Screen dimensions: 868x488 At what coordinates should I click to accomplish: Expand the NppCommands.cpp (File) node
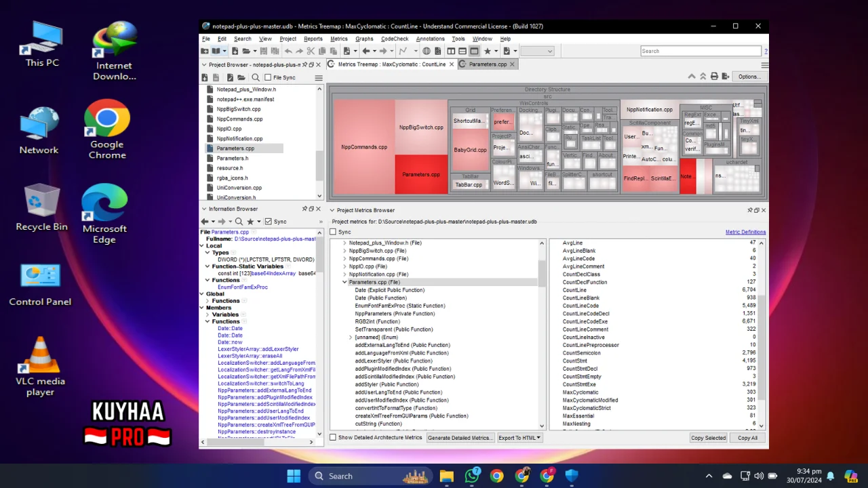[x=344, y=258]
